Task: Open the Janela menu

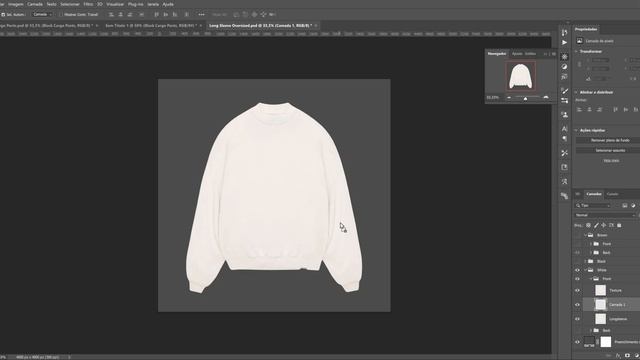Action: click(x=153, y=4)
